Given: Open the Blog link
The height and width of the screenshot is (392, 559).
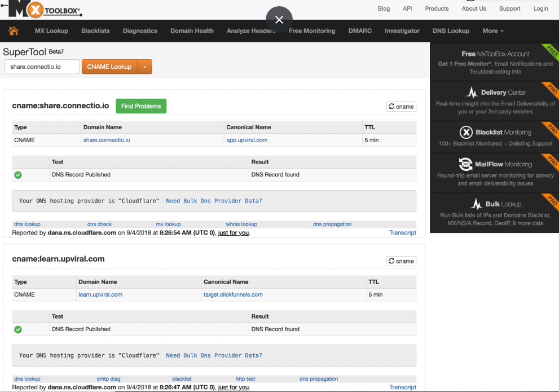Looking at the screenshot, I should pyautogui.click(x=384, y=8).
